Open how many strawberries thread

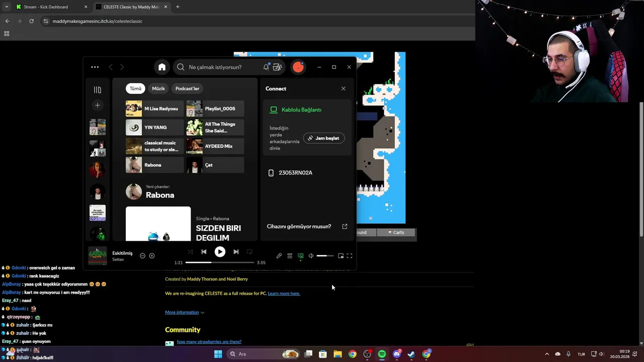tap(209, 342)
